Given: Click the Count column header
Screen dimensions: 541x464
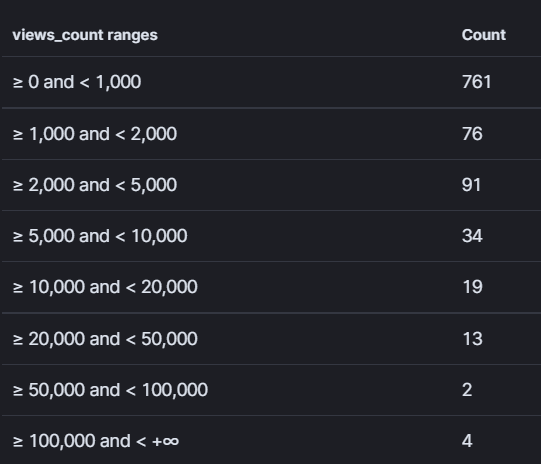Looking at the screenshot, I should click(x=483, y=35).
